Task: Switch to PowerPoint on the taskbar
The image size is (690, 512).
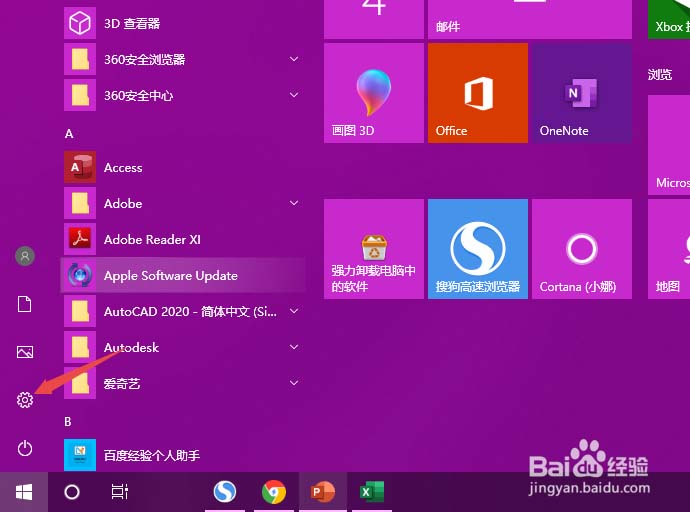Action: click(x=323, y=492)
